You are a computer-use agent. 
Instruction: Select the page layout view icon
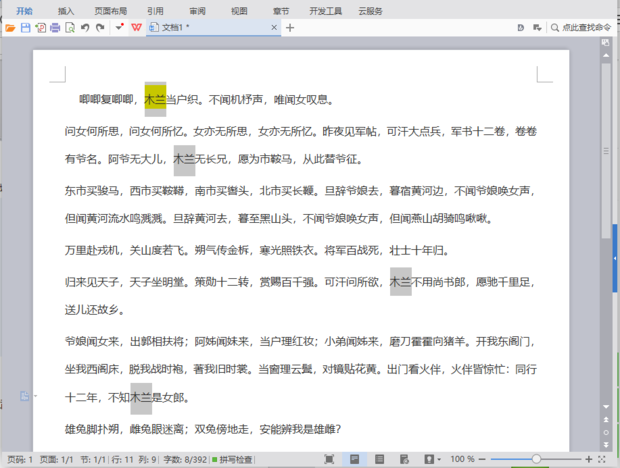coord(355,459)
